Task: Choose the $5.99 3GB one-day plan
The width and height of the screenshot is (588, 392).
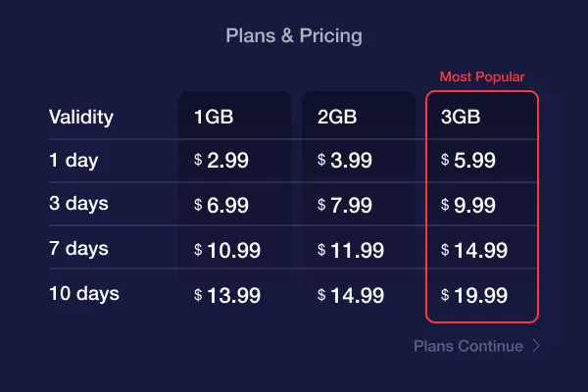Action: pyautogui.click(x=468, y=160)
